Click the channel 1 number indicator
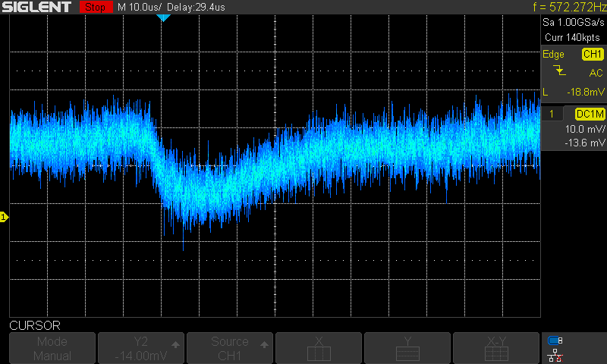607x364 pixels. click(552, 114)
